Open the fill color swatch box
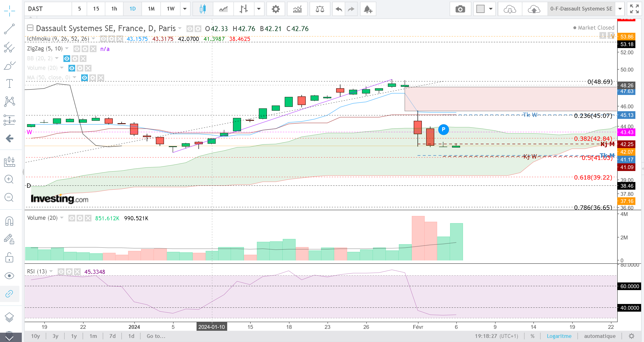 click(x=480, y=9)
